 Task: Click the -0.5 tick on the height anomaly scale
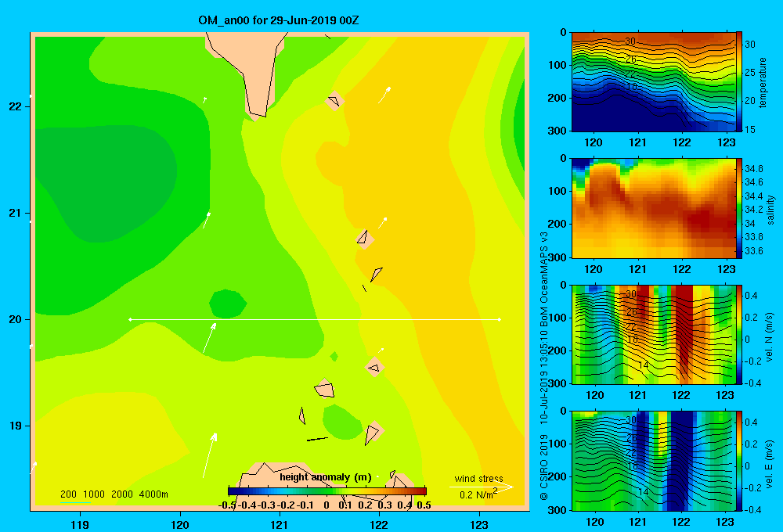pyautogui.click(x=227, y=505)
